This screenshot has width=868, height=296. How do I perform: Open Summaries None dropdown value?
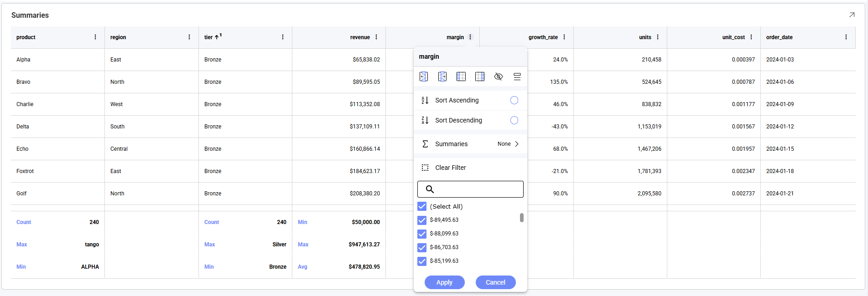(504, 144)
